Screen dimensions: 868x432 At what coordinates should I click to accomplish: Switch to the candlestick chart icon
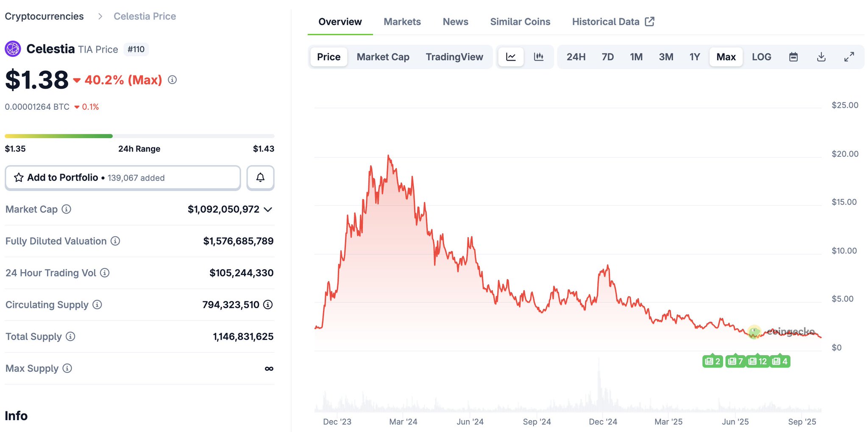pos(539,57)
